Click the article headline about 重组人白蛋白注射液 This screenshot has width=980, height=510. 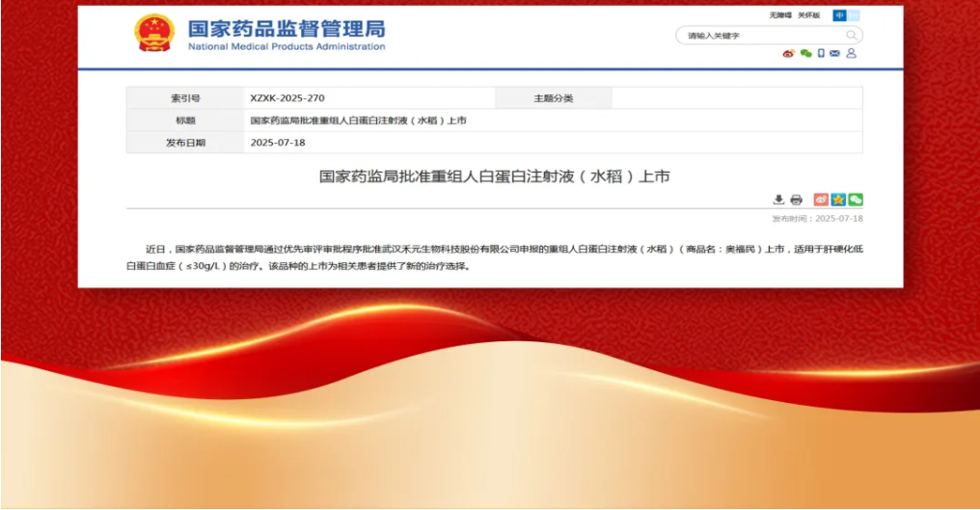click(494, 176)
